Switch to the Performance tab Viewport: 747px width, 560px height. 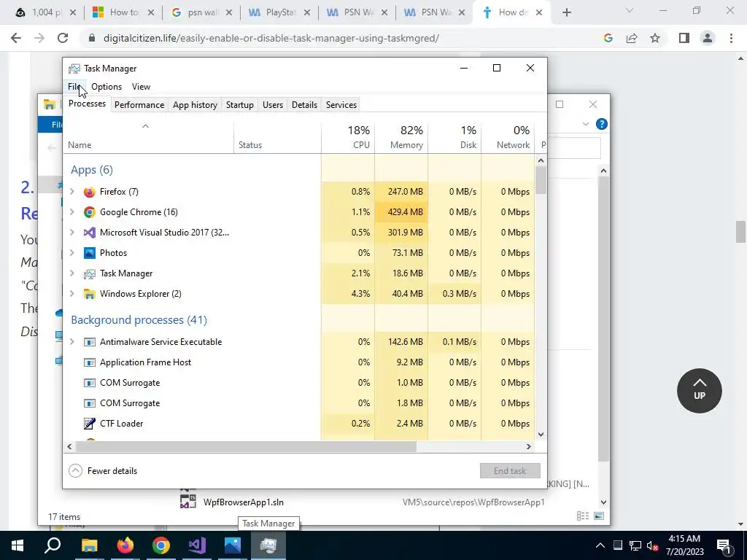coord(139,105)
